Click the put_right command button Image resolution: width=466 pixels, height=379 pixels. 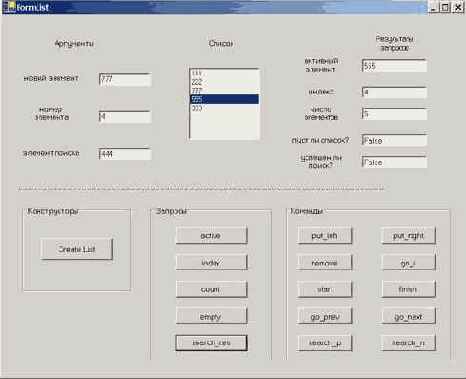point(408,235)
